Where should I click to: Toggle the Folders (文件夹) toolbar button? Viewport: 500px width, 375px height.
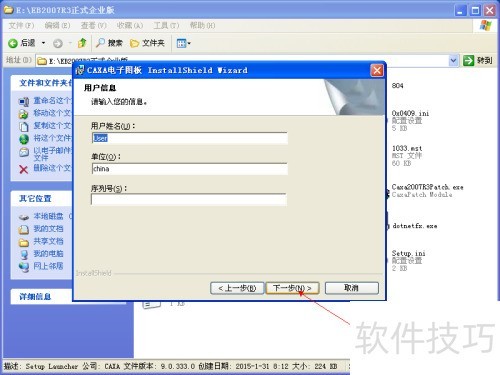pos(147,43)
